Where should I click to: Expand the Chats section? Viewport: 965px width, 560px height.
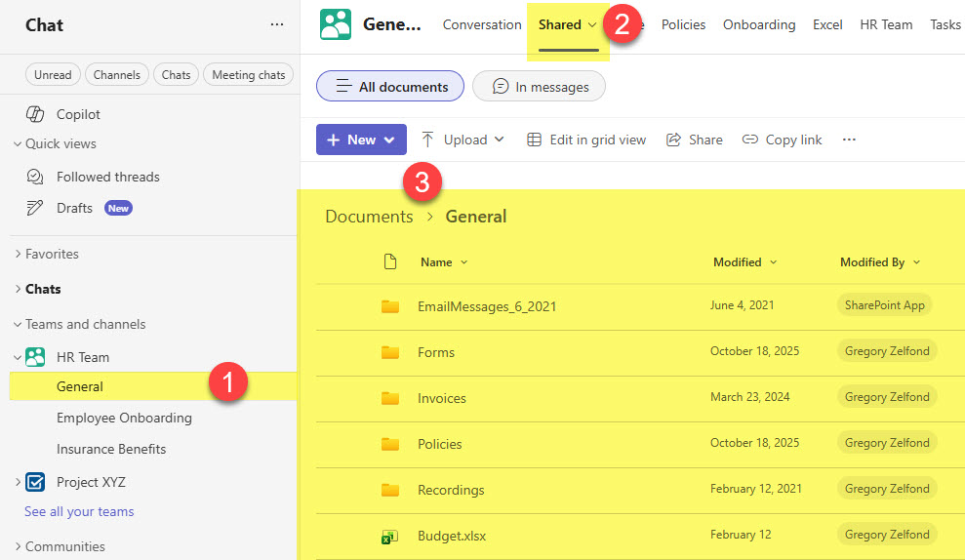(x=18, y=289)
